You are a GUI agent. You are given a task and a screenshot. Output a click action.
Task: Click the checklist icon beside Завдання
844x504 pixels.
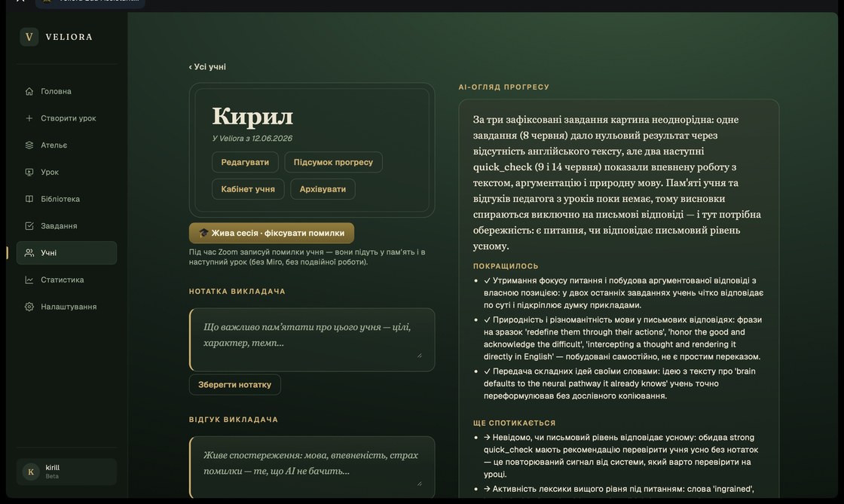point(29,226)
